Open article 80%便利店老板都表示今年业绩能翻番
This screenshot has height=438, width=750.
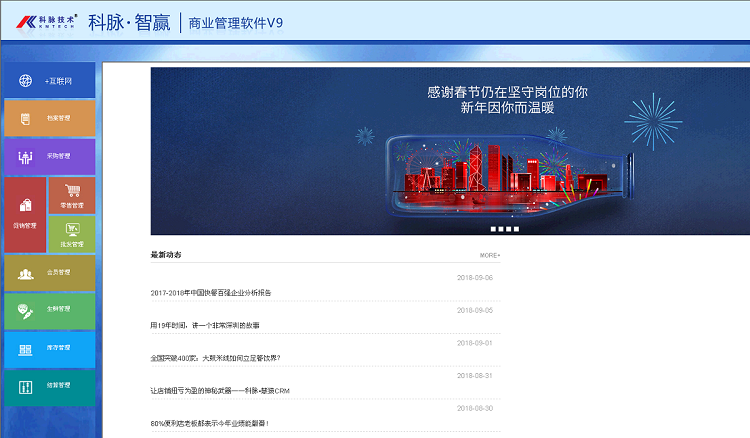210,423
